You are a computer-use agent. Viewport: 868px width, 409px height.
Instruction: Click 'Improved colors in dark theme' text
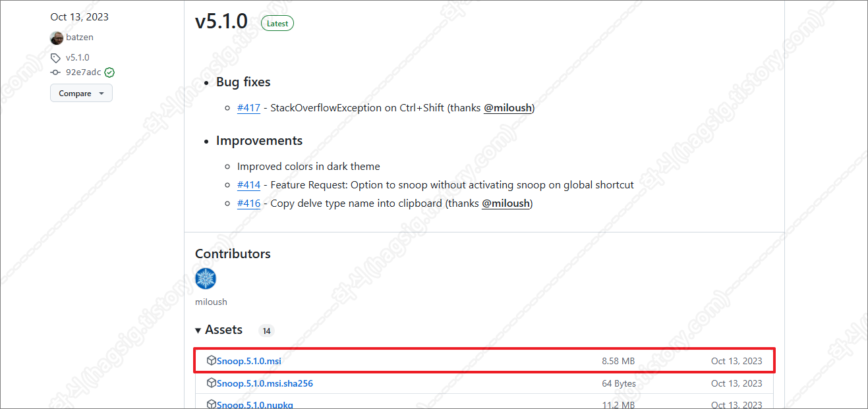coord(308,167)
